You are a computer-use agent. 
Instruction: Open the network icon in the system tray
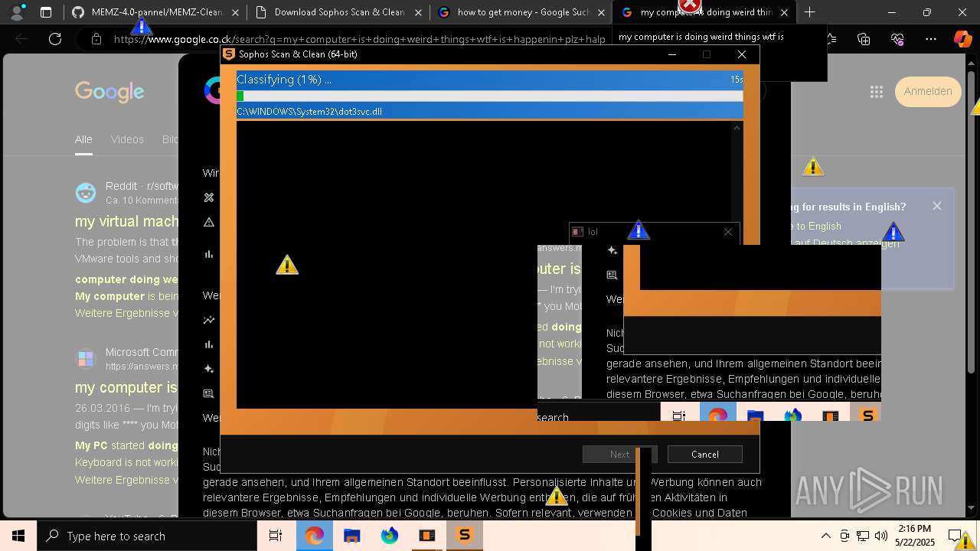863,536
